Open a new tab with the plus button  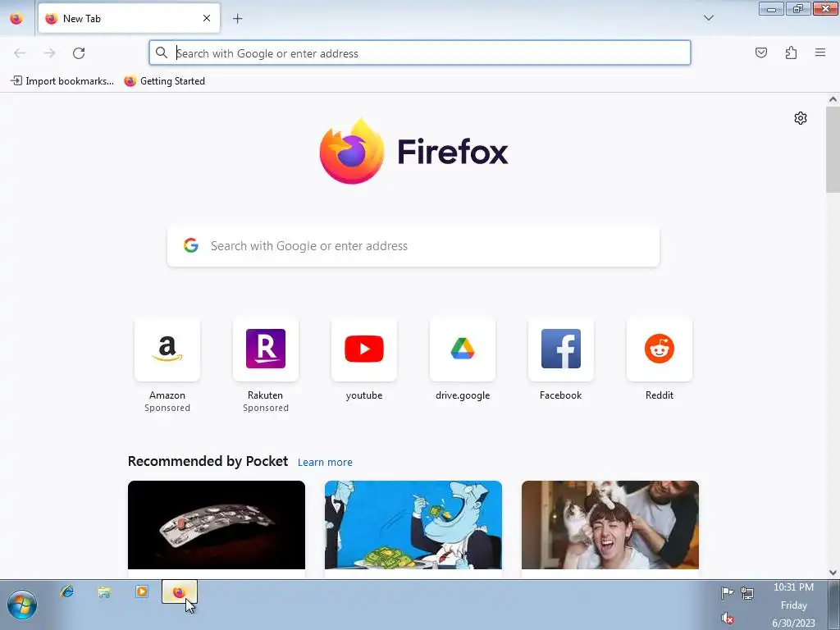(x=237, y=19)
